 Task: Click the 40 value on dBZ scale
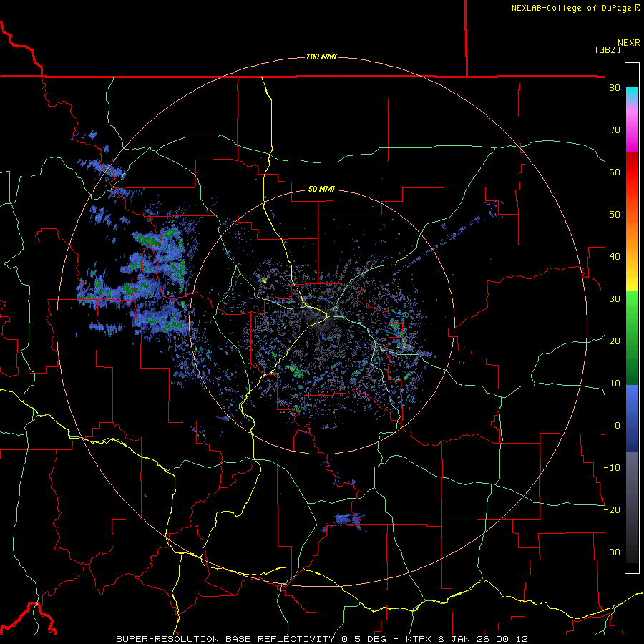615,257
